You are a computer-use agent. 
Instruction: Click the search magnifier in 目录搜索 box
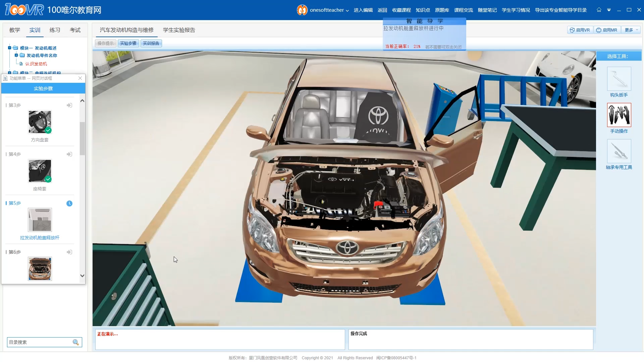76,342
